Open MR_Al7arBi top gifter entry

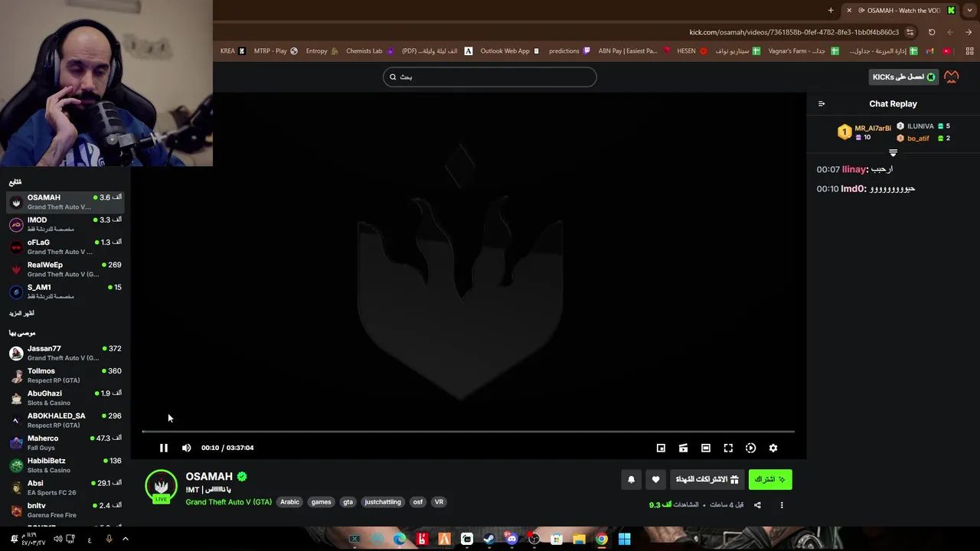point(864,132)
